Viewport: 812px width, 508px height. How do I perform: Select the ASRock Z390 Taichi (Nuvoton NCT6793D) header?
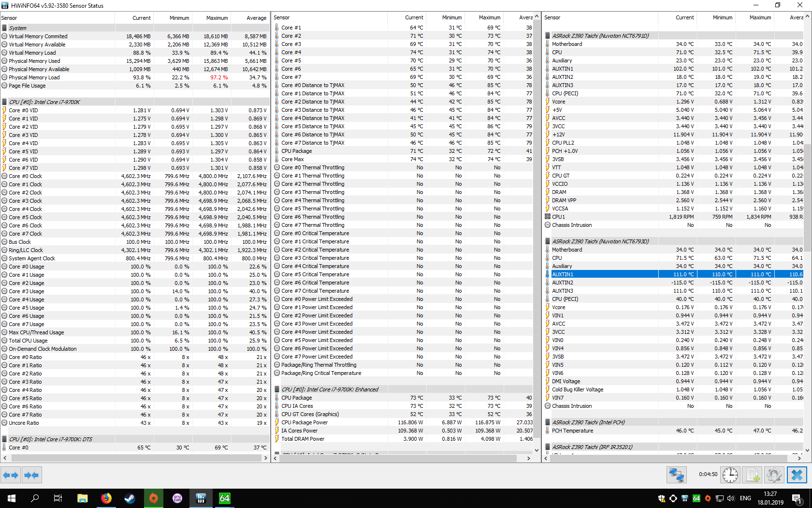[x=674, y=241]
